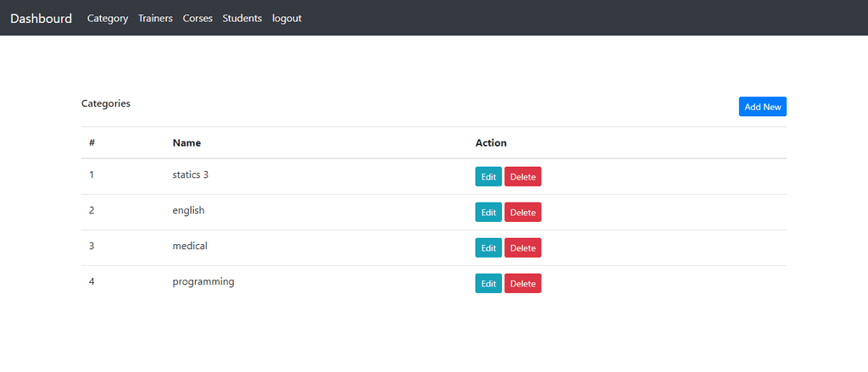Click the logout link

pos(287,19)
